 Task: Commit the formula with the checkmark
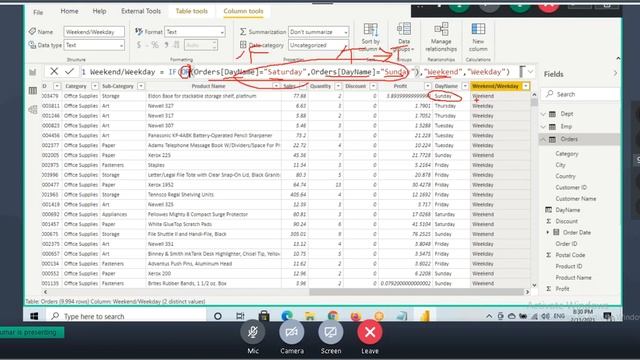click(x=69, y=71)
